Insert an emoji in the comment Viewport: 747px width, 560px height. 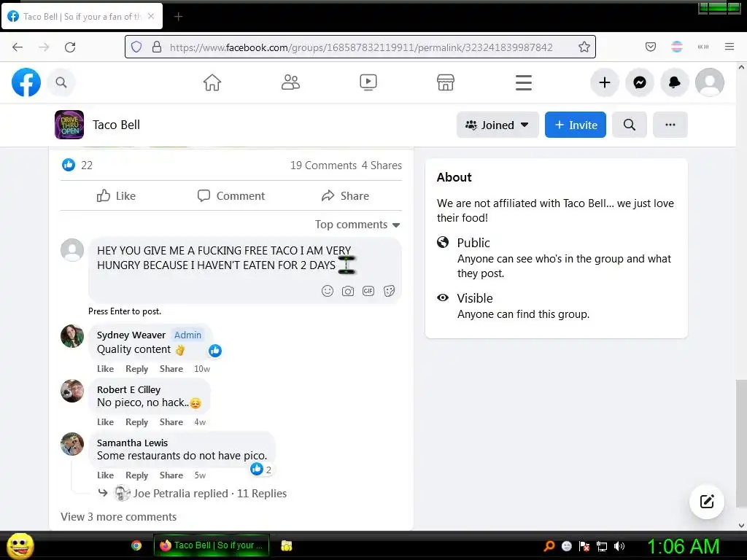pyautogui.click(x=328, y=291)
